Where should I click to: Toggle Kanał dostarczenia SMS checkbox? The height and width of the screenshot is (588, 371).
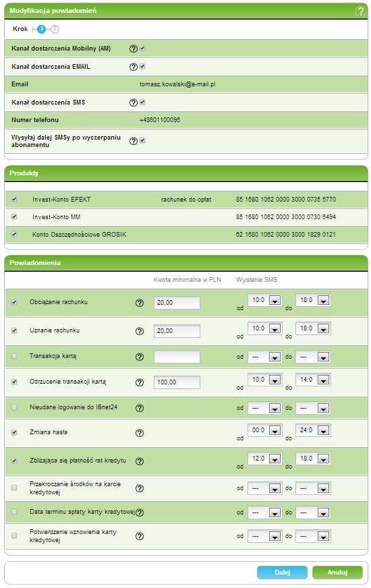coord(142,102)
